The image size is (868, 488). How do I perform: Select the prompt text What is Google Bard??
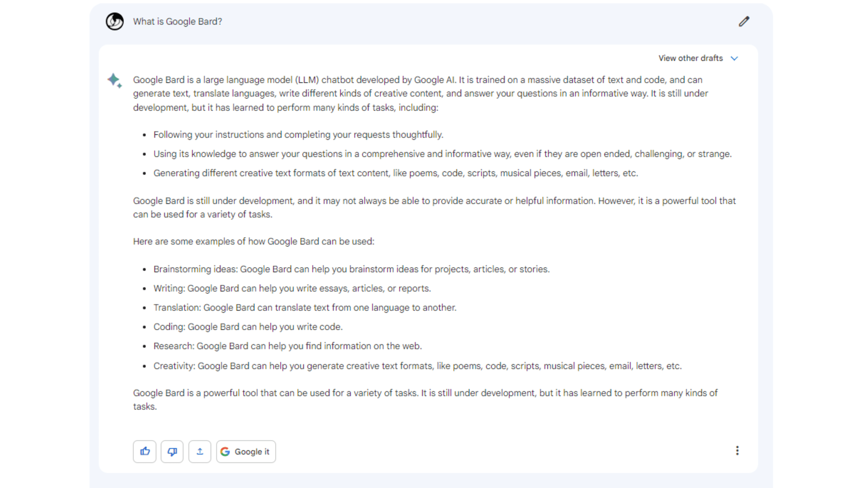178,21
